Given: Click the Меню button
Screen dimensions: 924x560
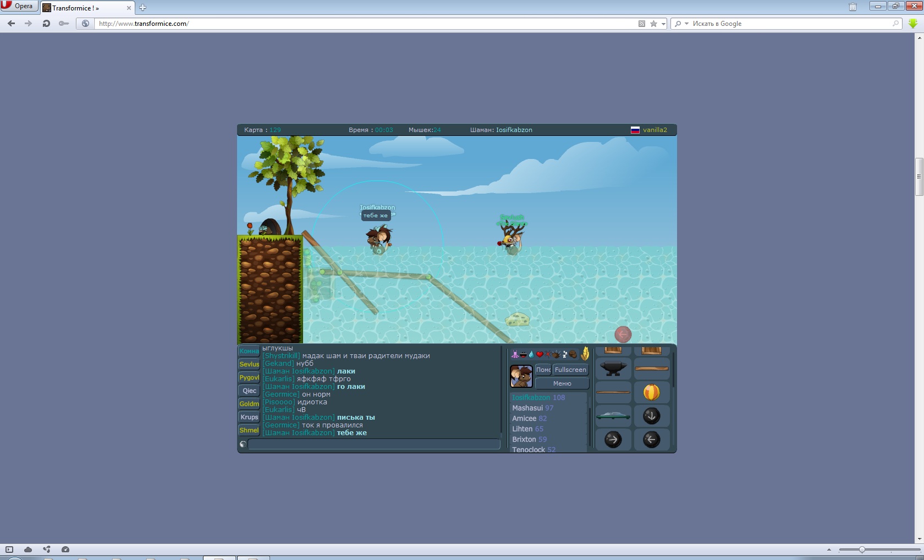Looking at the screenshot, I should pos(562,383).
